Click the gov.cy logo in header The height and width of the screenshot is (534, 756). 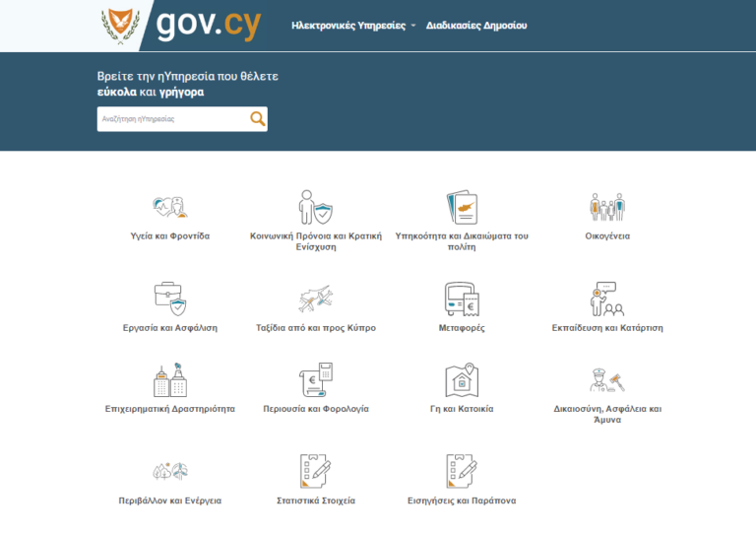coord(182,25)
